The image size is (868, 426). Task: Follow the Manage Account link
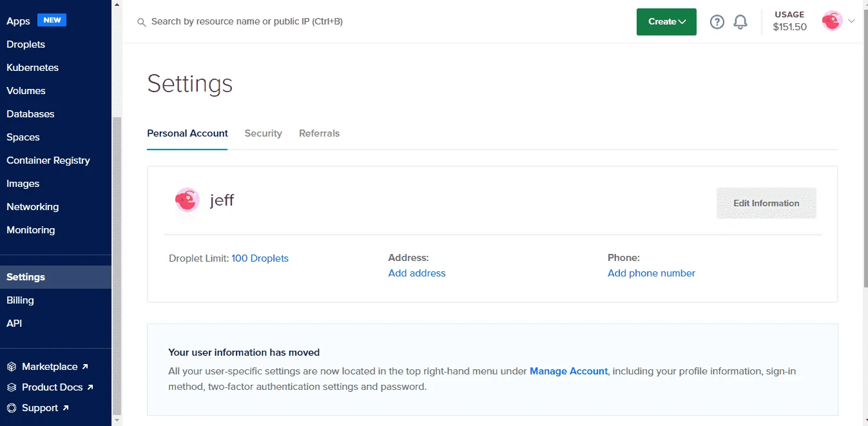point(568,371)
